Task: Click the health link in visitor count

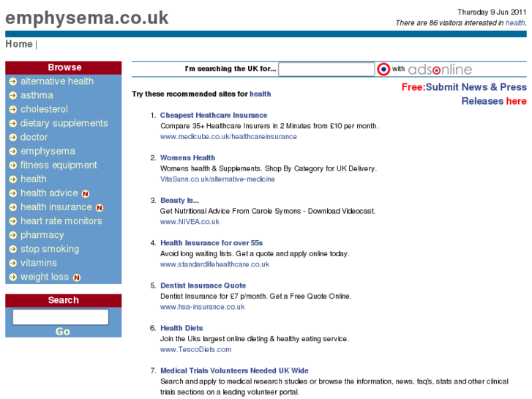Action: click(x=515, y=23)
